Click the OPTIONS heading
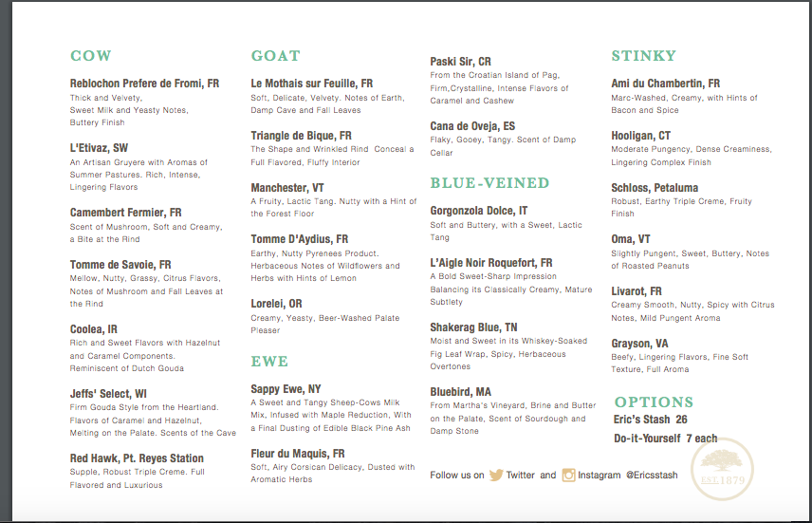Screen dimensions: 812x523 coord(654,402)
